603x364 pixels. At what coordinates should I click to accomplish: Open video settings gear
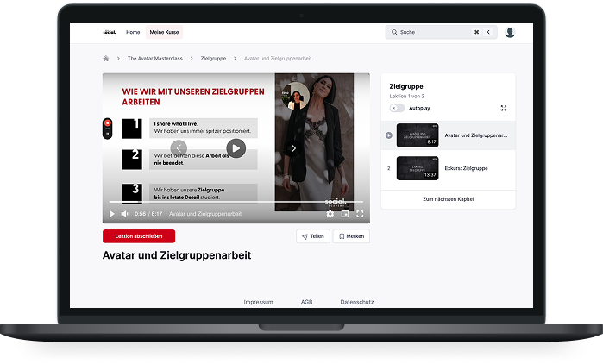point(330,214)
